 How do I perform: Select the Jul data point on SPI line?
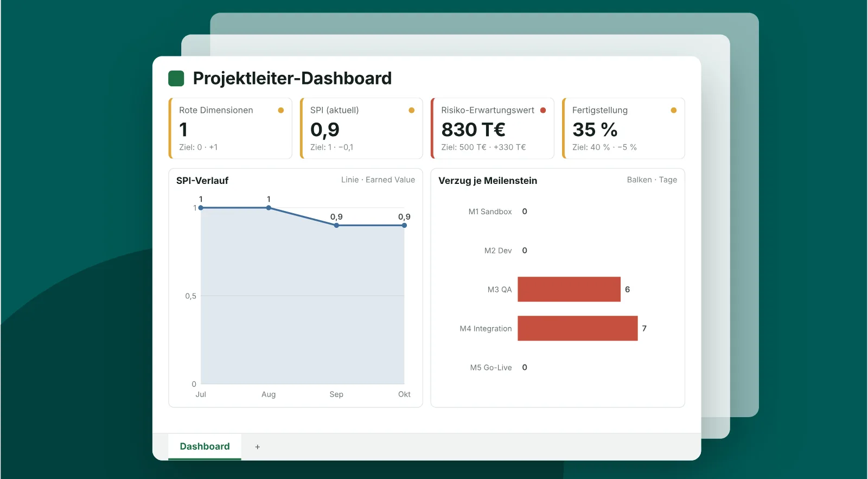pyautogui.click(x=201, y=208)
